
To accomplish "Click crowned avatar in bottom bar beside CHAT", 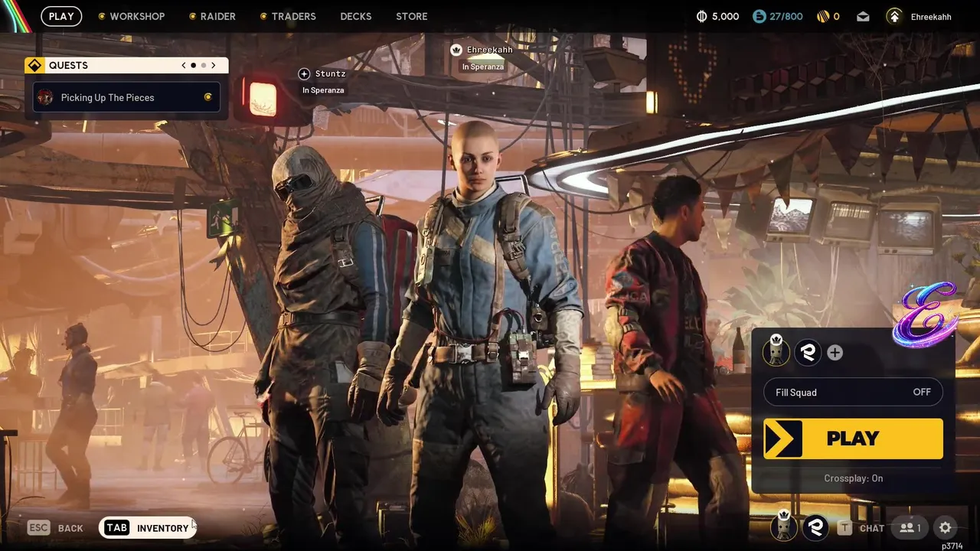I will 783,526.
